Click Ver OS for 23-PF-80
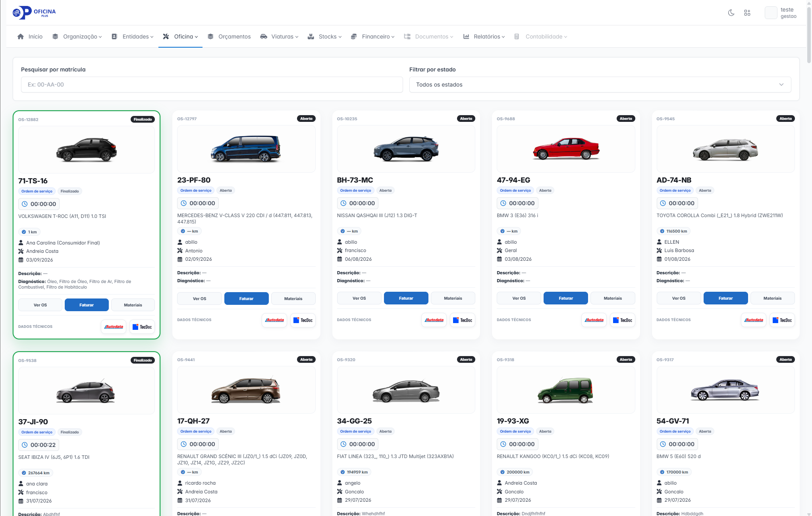 [199, 298]
